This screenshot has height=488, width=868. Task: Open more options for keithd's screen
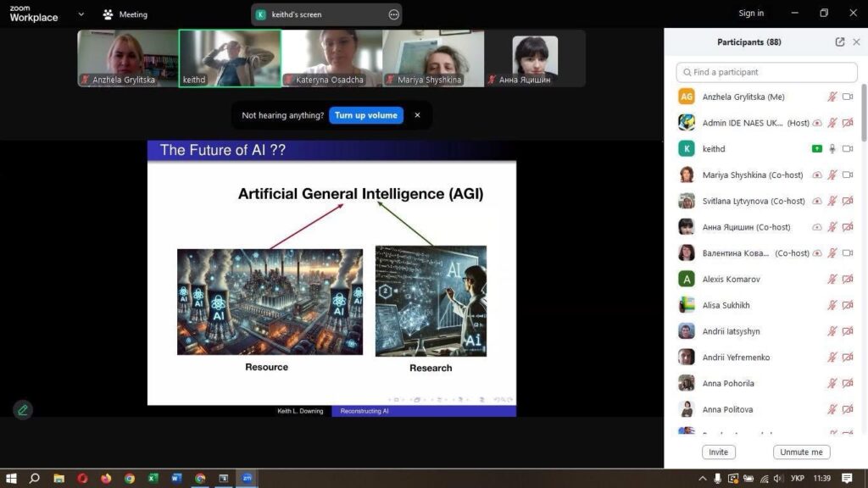pos(393,14)
